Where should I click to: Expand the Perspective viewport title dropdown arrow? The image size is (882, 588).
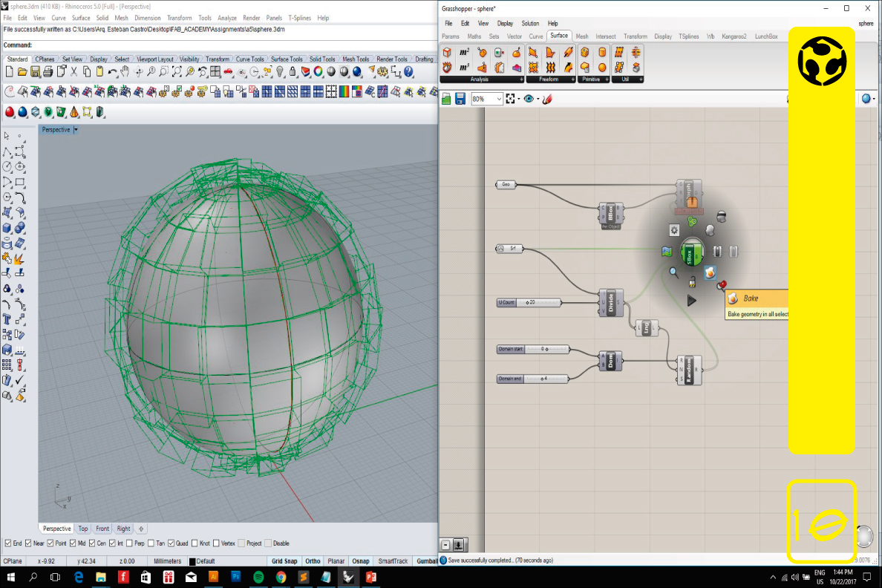coord(76,130)
